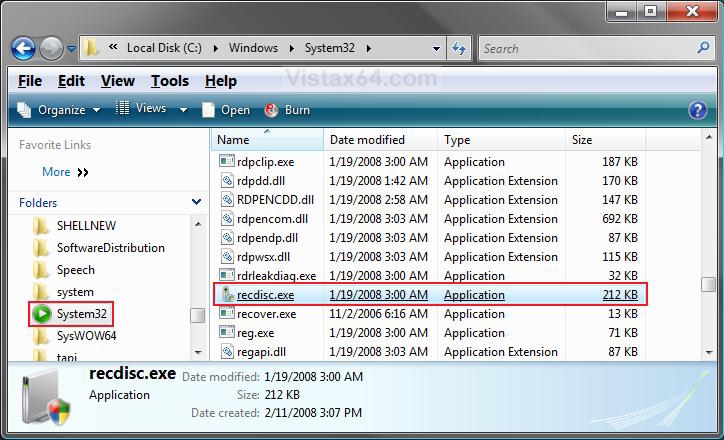Select recover.exe file icon
Viewport: 724px width, 440px height.
[x=226, y=313]
